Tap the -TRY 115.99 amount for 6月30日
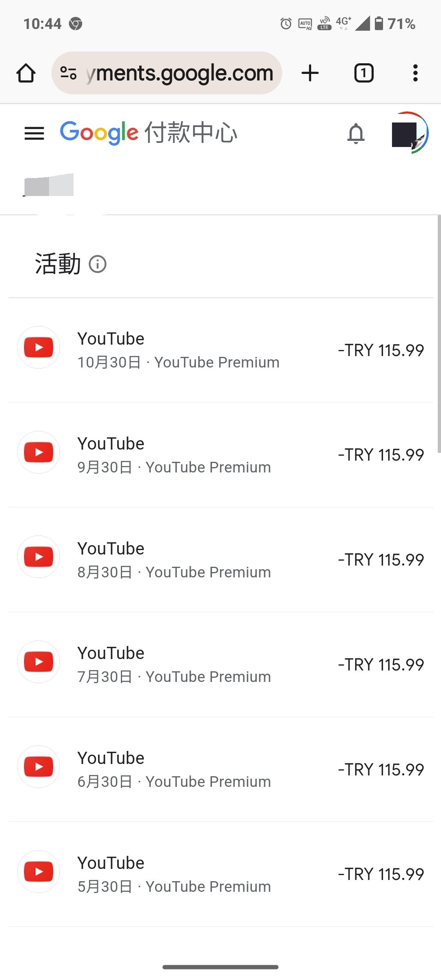441x980 pixels. tap(381, 770)
